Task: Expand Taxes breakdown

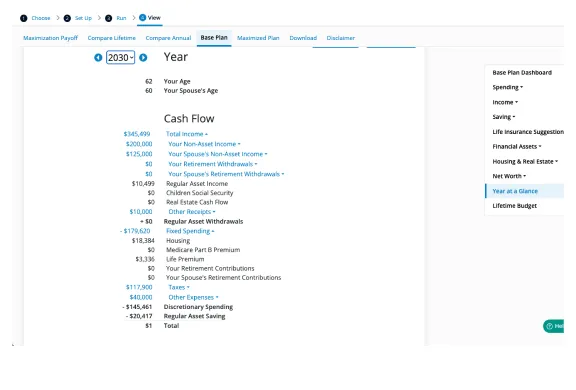Action: [179, 287]
